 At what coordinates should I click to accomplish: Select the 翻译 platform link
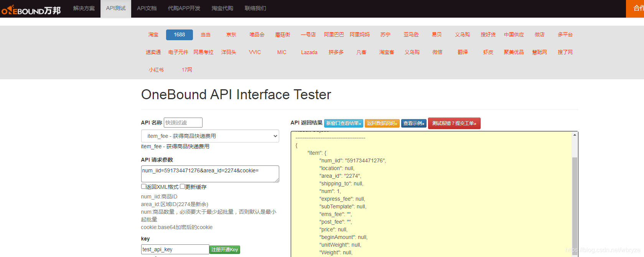click(463, 52)
